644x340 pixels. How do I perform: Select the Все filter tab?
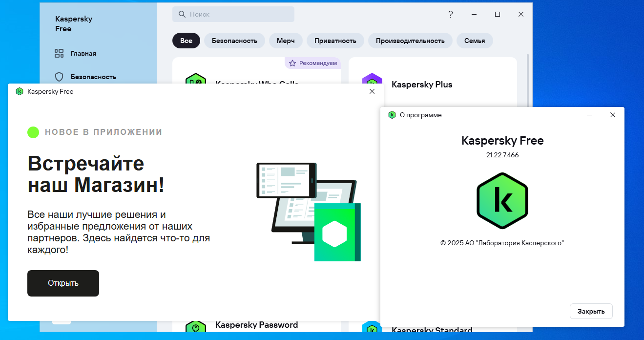click(186, 41)
